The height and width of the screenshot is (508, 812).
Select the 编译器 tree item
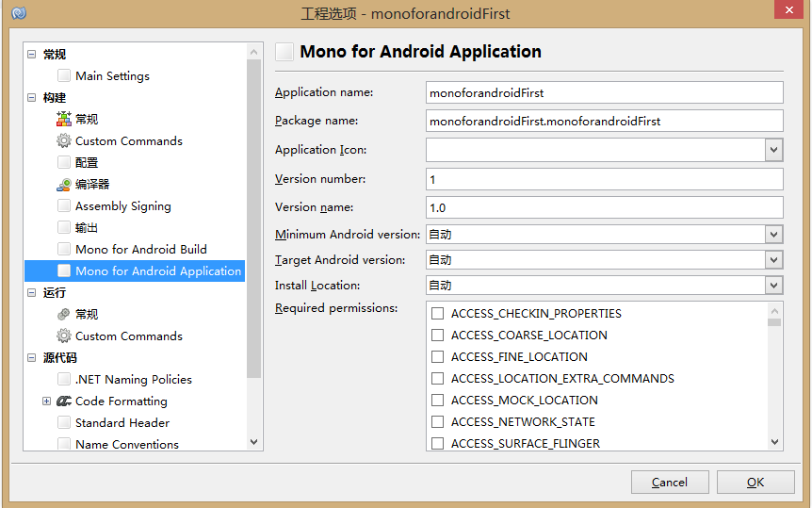92,185
